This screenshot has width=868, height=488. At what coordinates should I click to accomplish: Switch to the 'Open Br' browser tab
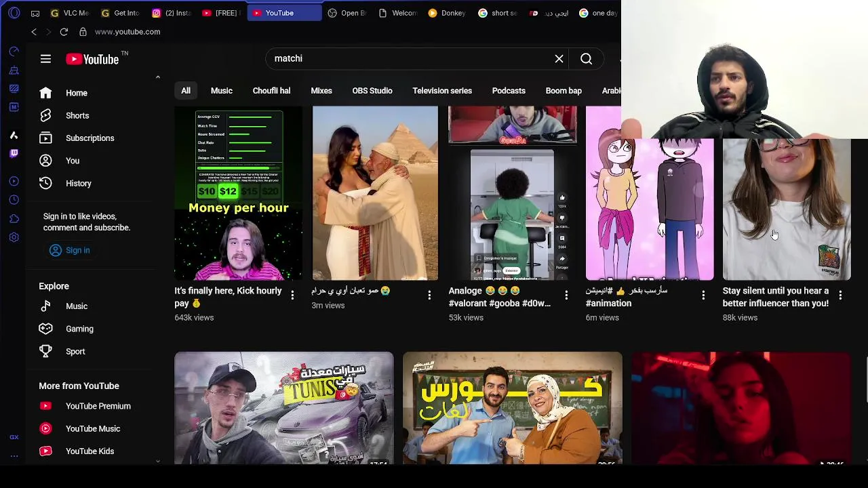347,13
